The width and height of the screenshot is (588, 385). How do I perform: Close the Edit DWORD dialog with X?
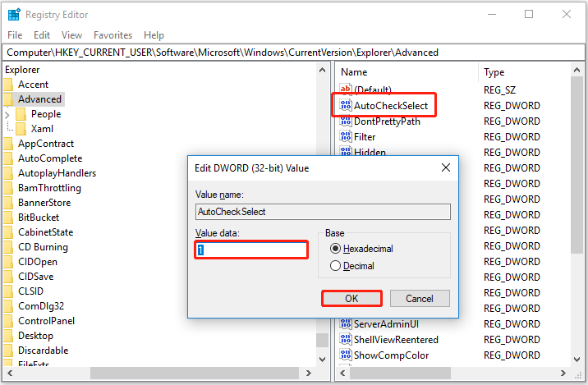point(446,167)
